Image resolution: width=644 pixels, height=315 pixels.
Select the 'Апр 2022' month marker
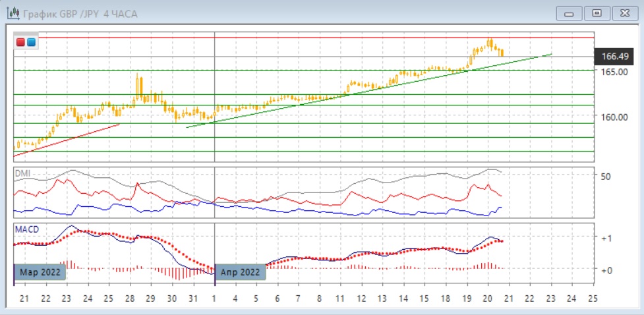241,272
